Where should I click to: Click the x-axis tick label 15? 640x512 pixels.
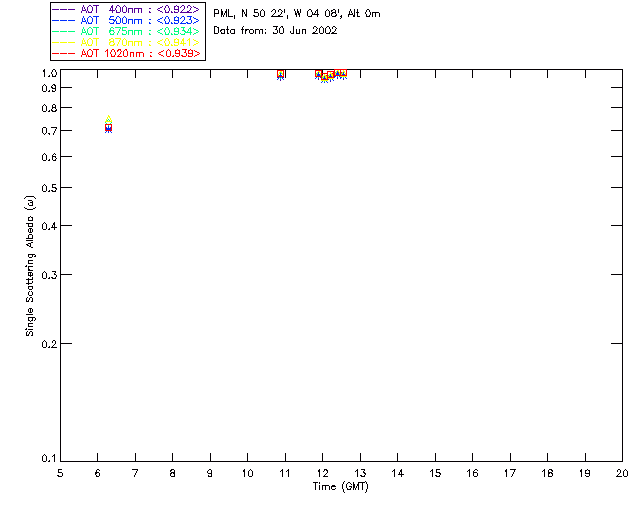(x=435, y=473)
